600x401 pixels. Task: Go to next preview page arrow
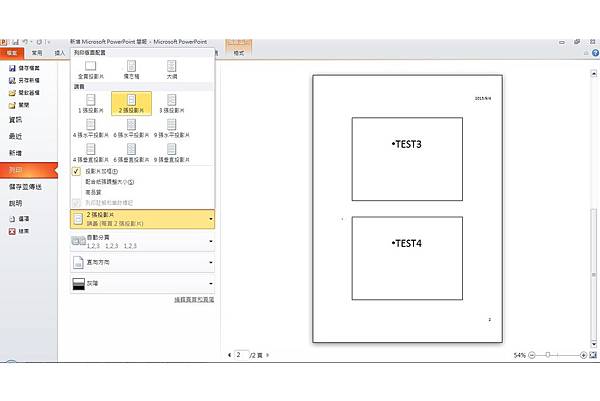tap(267, 355)
